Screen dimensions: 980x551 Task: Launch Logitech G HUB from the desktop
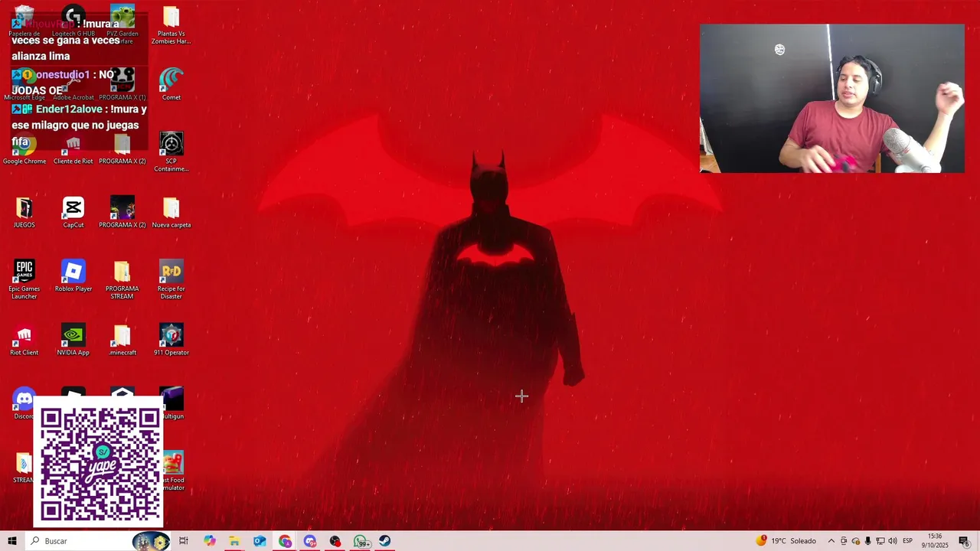[73, 21]
